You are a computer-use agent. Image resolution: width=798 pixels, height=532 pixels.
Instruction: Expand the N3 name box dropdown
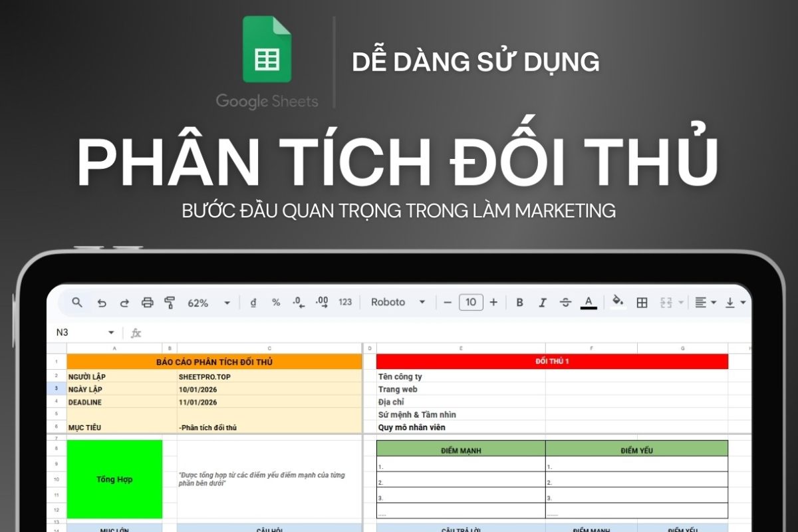(x=110, y=332)
